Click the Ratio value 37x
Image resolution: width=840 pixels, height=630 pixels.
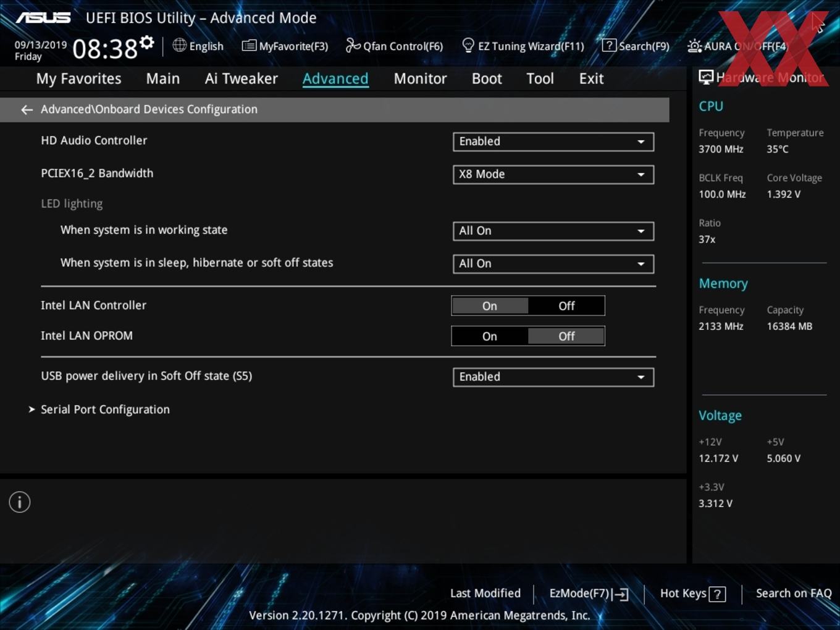coord(707,239)
